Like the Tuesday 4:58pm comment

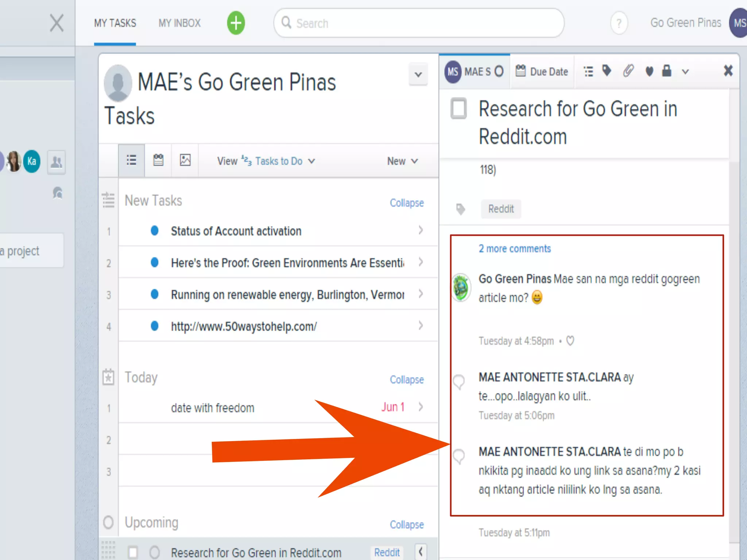click(570, 341)
